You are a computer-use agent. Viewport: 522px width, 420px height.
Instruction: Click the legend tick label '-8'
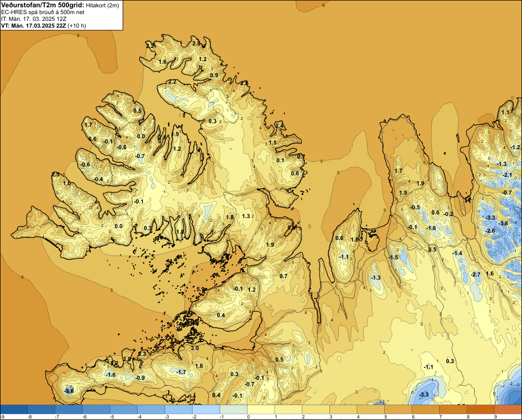[x=29, y=417]
